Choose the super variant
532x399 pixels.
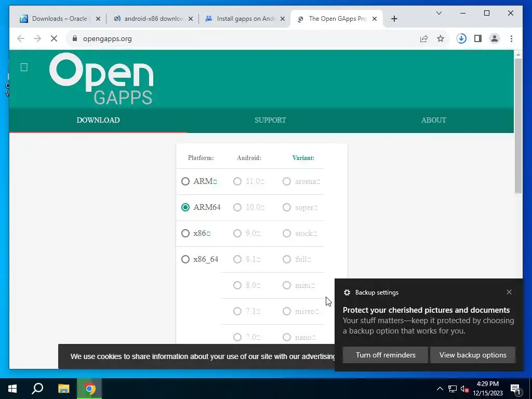pyautogui.click(x=287, y=207)
